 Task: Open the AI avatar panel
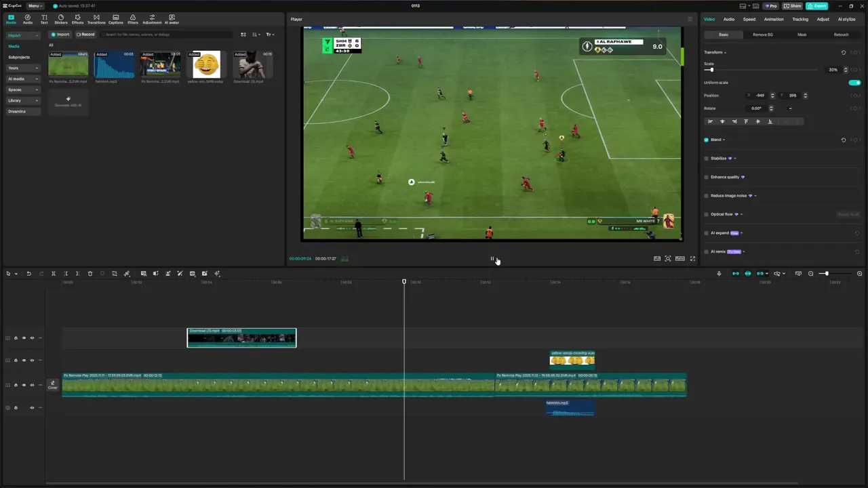click(172, 19)
